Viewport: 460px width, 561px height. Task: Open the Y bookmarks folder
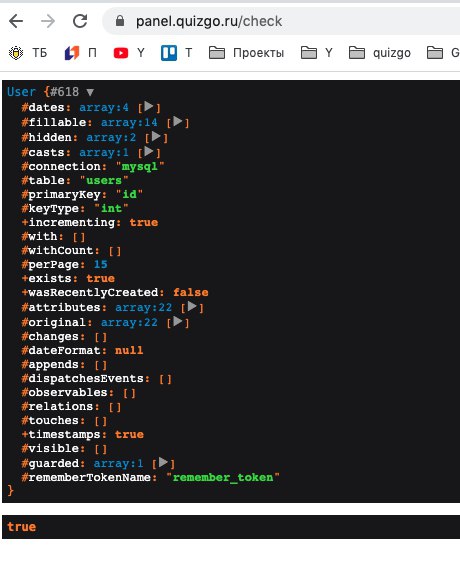tap(317, 53)
